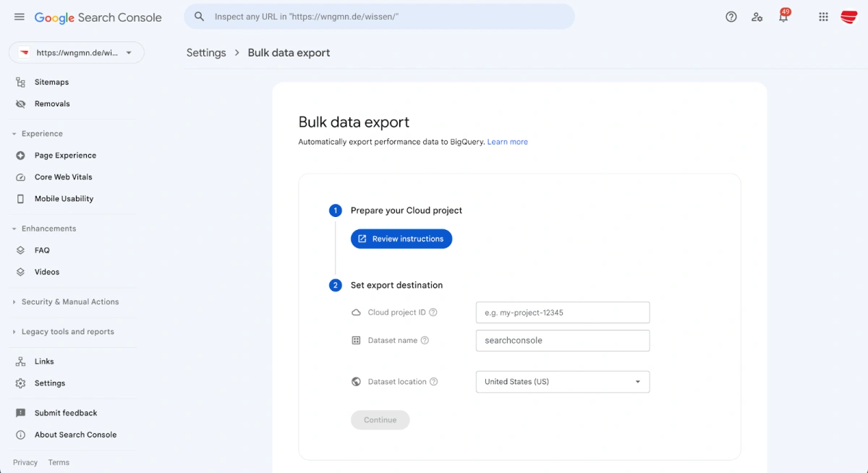Open the Learn more link about BigQuery export
The image size is (868, 473).
click(507, 142)
